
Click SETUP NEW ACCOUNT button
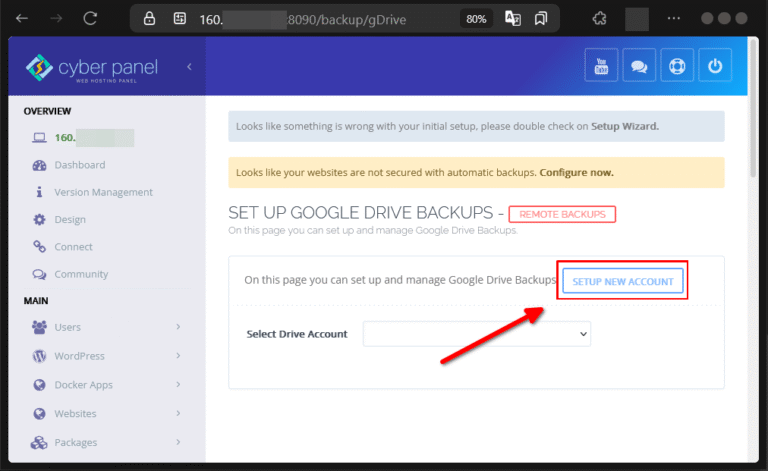point(623,281)
